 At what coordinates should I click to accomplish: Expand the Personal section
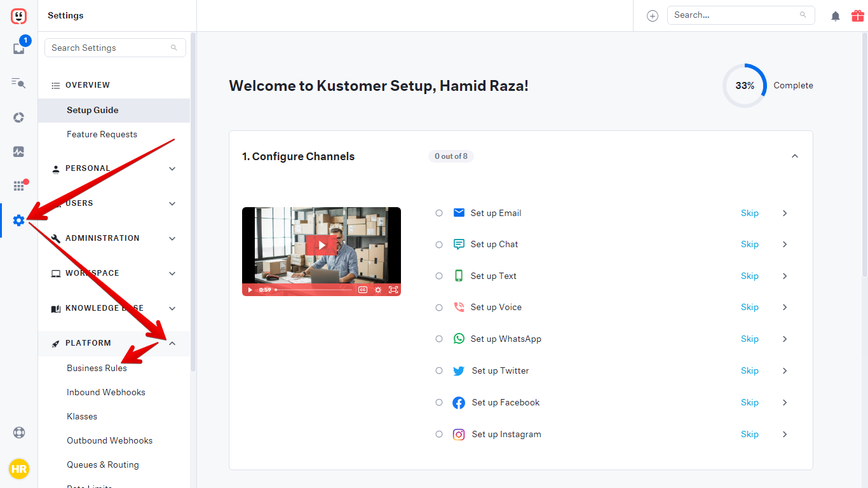click(x=172, y=168)
